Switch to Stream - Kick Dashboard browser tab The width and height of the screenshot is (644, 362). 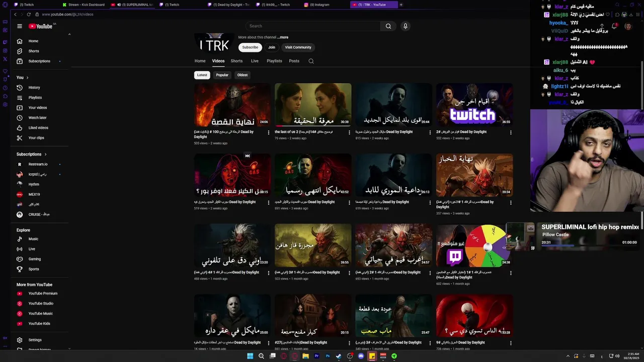click(x=84, y=5)
